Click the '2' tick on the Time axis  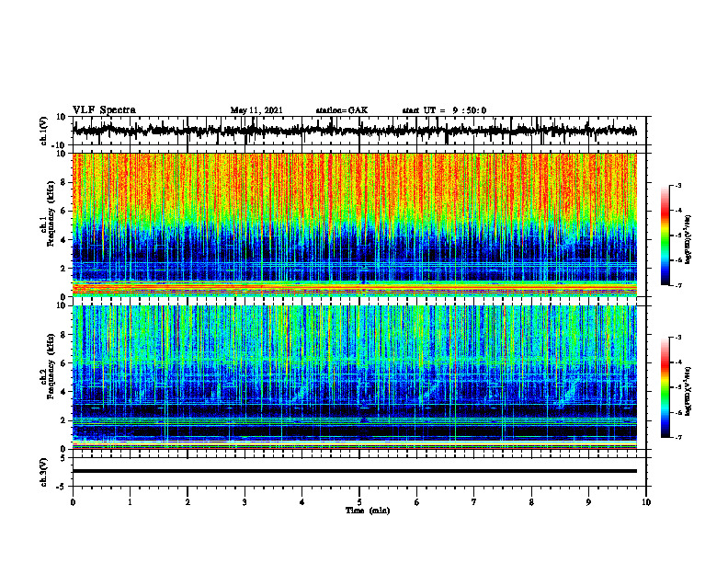tap(188, 502)
